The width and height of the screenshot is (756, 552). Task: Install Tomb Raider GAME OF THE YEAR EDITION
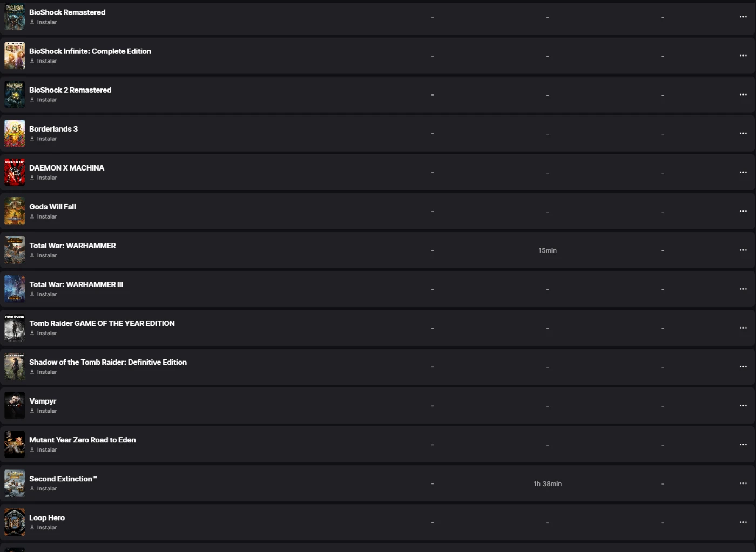click(44, 333)
